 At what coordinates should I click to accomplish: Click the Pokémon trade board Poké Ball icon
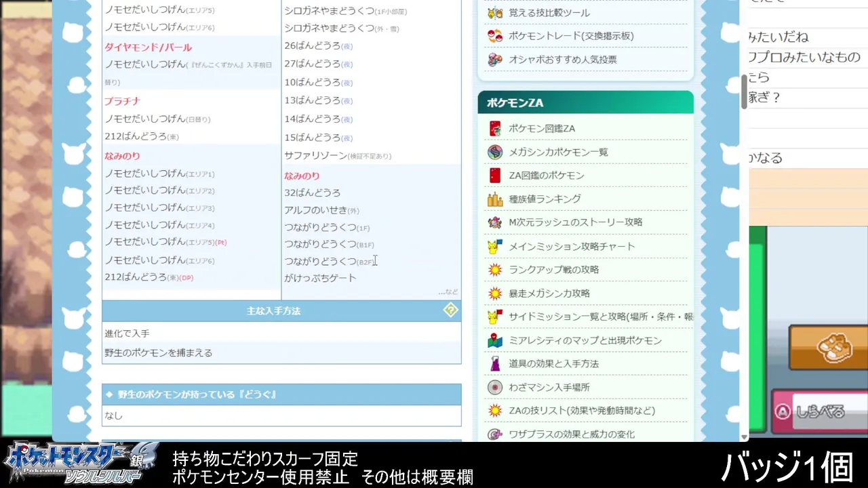(x=495, y=36)
